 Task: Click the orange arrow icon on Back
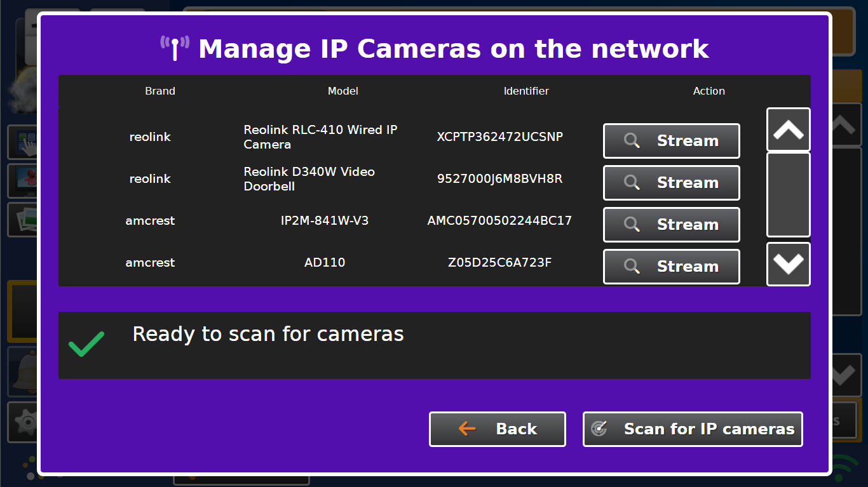coord(467,429)
